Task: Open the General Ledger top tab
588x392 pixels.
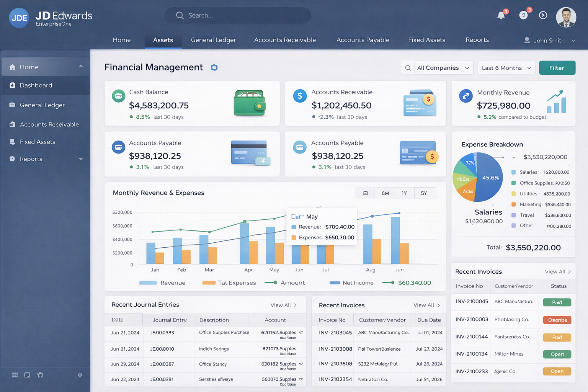Action: click(213, 40)
